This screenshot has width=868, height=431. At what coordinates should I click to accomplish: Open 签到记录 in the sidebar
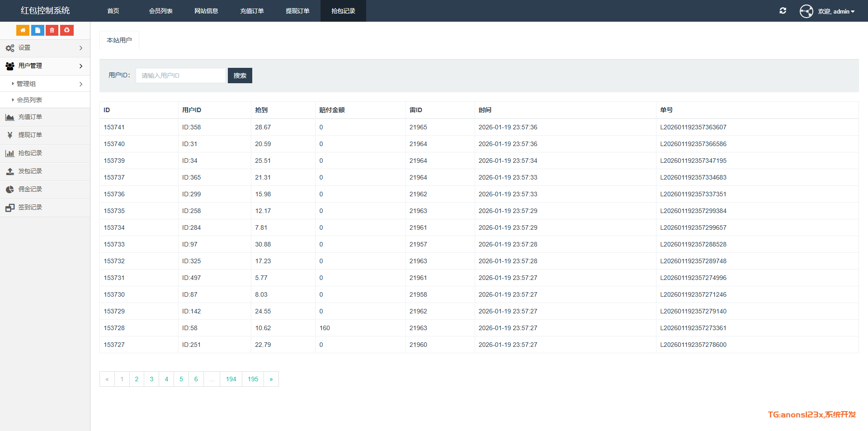(30, 208)
